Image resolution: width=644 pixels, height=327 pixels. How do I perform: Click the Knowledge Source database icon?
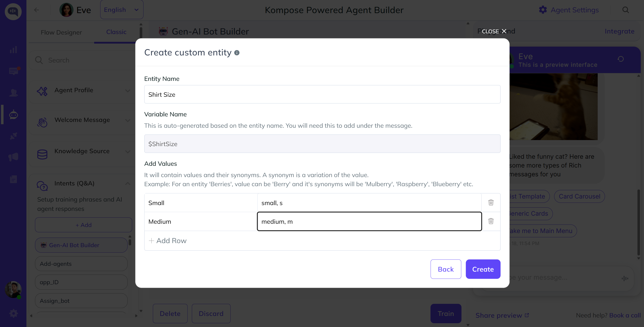tap(42, 154)
